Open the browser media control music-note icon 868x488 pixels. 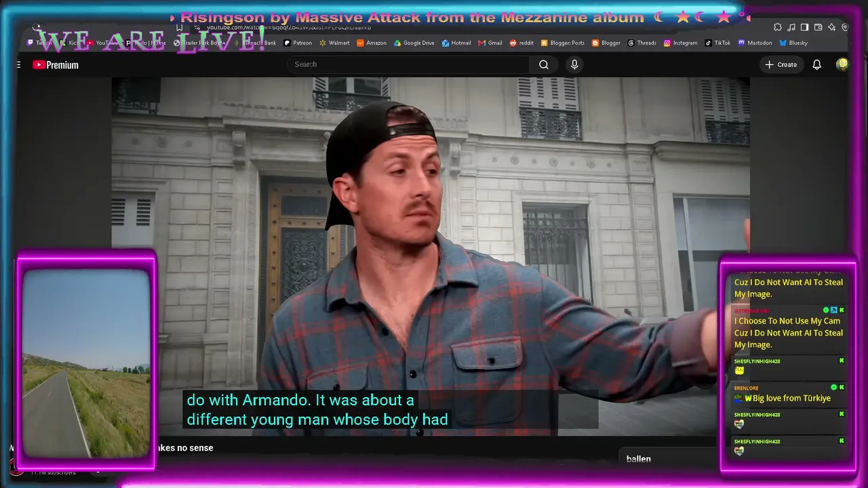tap(791, 27)
